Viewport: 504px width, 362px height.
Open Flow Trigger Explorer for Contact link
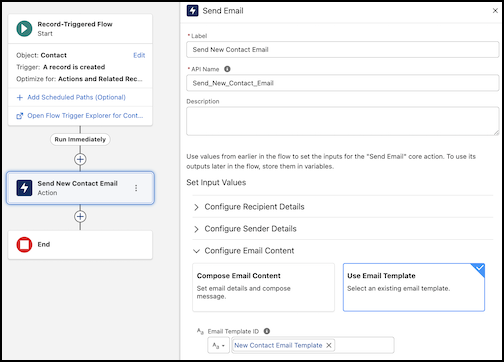click(x=85, y=116)
